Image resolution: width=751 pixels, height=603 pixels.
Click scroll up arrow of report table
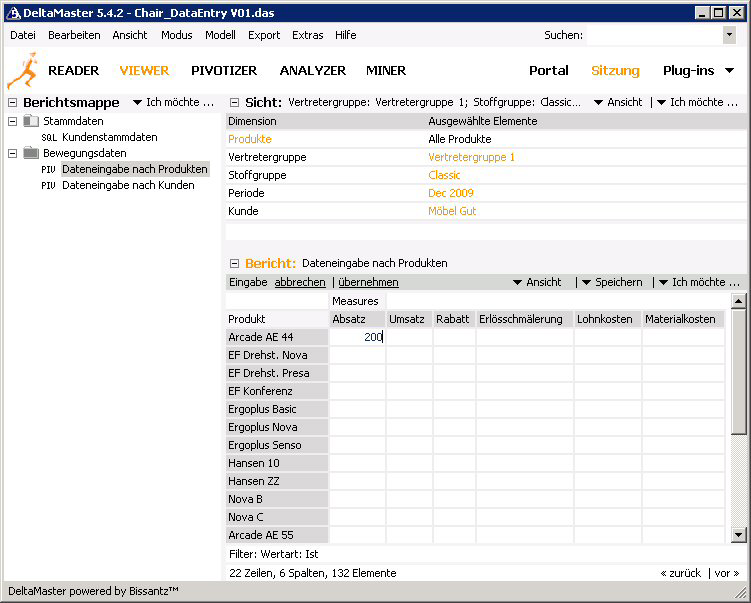pyautogui.click(x=738, y=301)
